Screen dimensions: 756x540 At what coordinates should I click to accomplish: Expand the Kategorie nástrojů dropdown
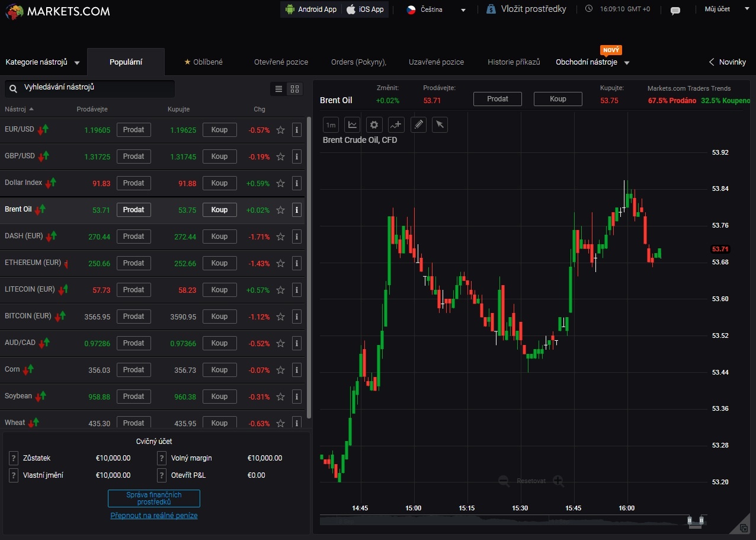pos(41,62)
